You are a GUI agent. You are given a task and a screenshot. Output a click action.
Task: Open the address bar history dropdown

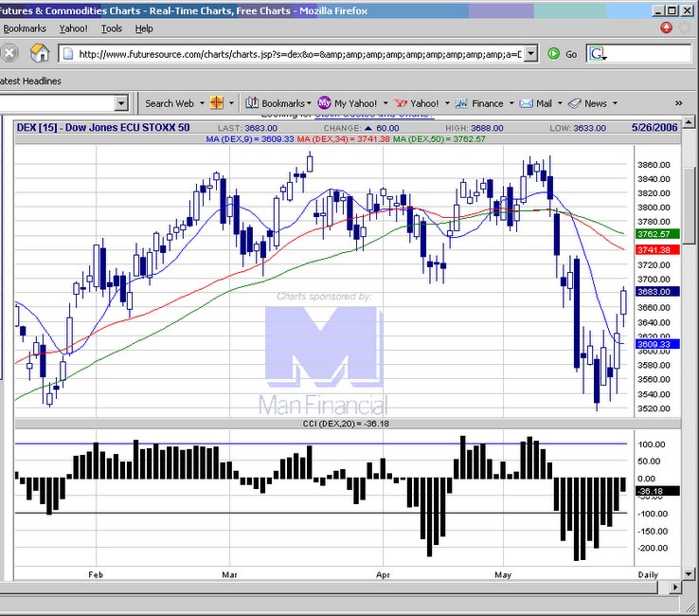pyautogui.click(x=530, y=54)
